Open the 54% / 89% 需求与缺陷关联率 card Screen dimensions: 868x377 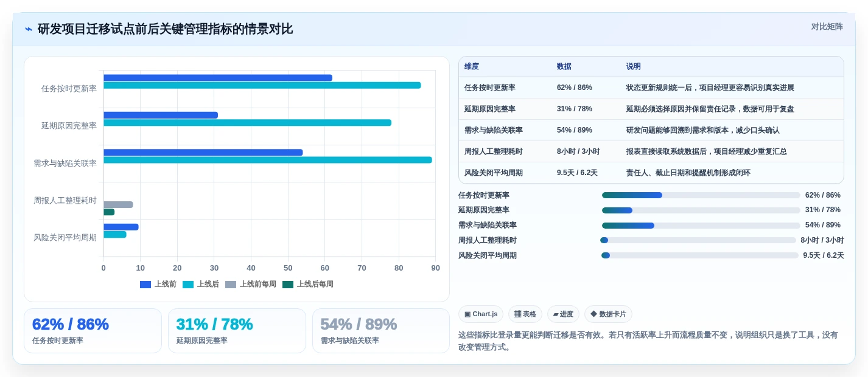tap(381, 331)
